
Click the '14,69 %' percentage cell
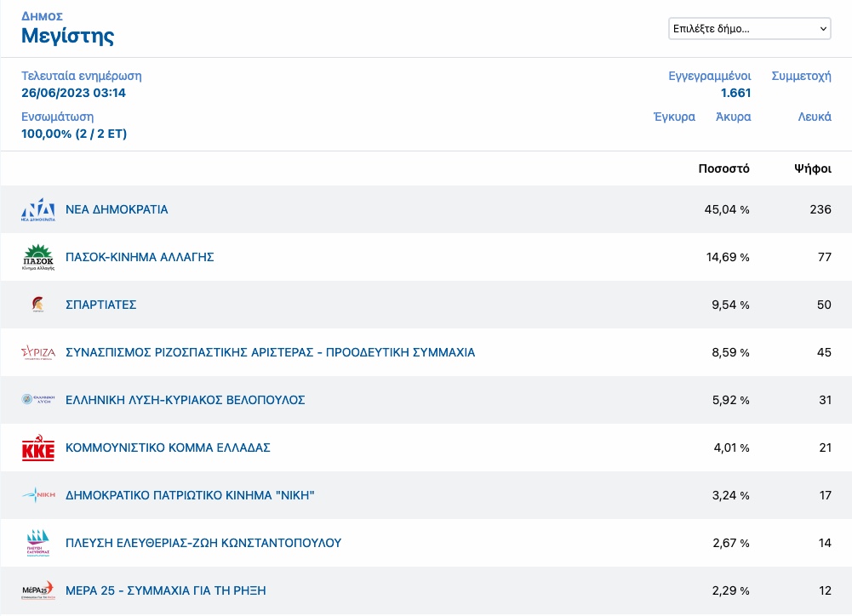728,257
